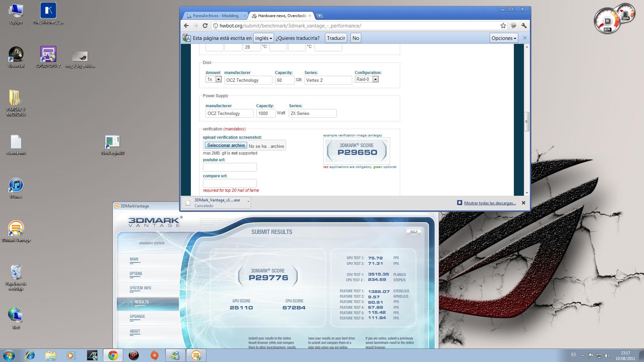Click Traducir button

pos(336,38)
